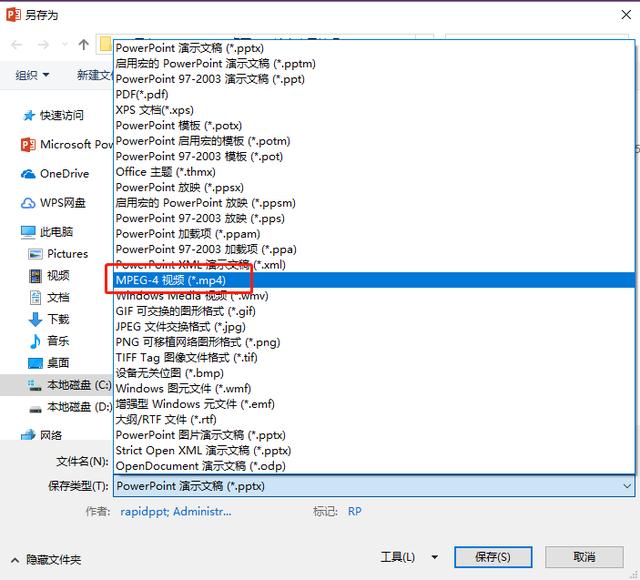
Task: Click the 保存(S) button
Action: tap(493, 557)
